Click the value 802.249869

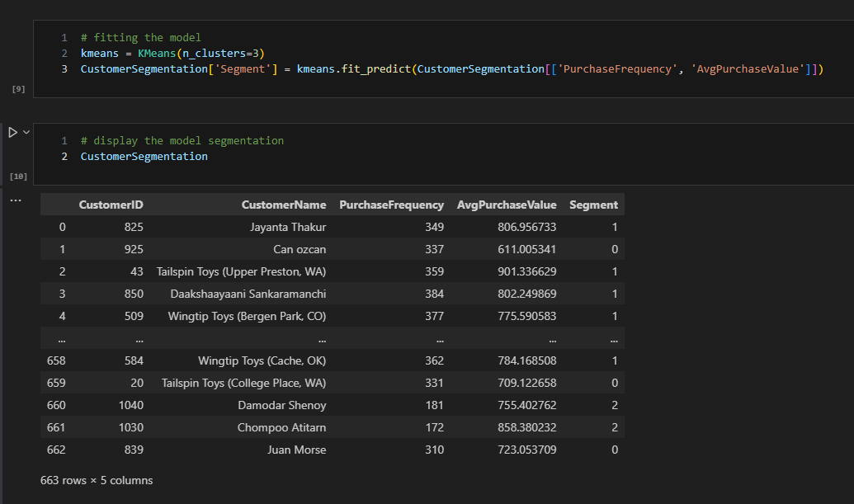click(x=527, y=294)
